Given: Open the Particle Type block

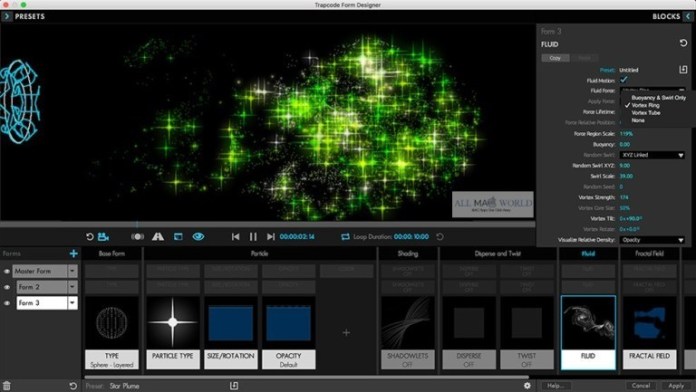Looking at the screenshot, I should [x=173, y=333].
